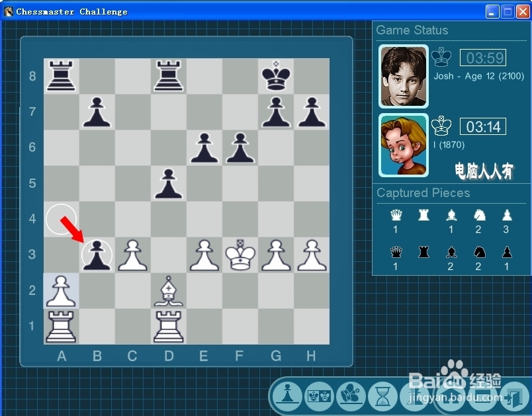Click the 'Game Status' heading

pos(412,30)
